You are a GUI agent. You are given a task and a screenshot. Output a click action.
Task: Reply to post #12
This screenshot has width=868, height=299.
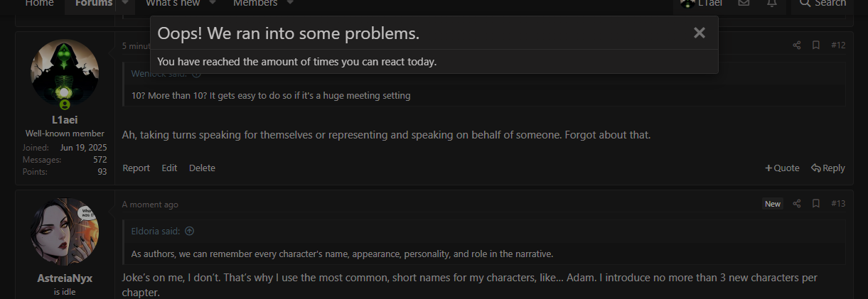click(828, 168)
